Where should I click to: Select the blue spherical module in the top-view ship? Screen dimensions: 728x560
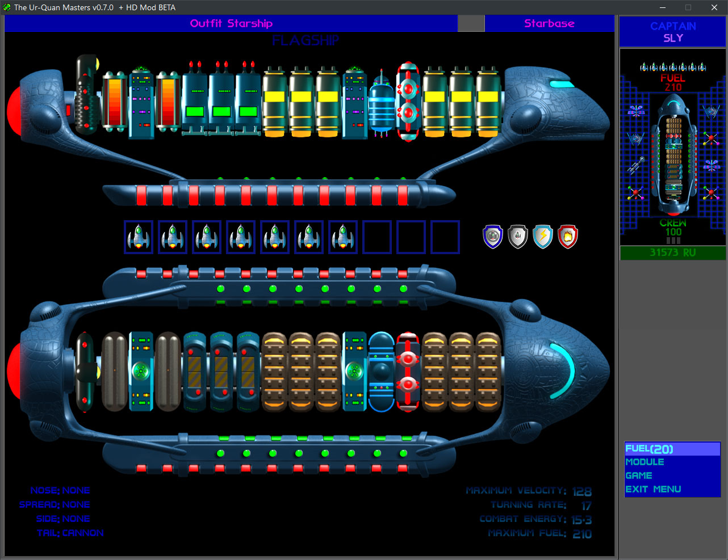tap(382, 104)
